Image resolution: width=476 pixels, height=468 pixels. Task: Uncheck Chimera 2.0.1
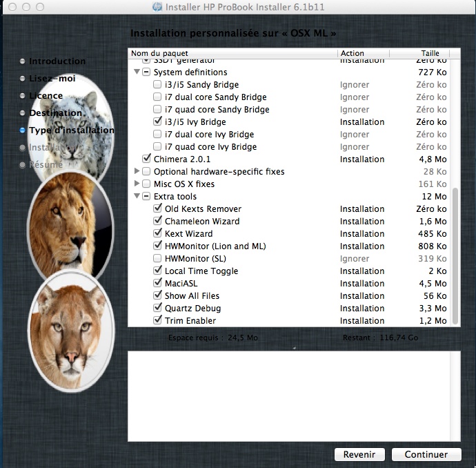[x=146, y=159]
